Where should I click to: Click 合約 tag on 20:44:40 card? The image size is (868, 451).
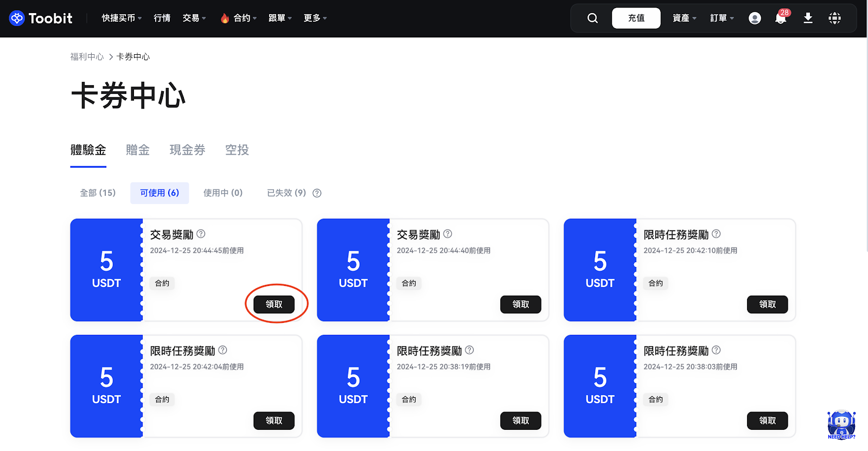409,283
